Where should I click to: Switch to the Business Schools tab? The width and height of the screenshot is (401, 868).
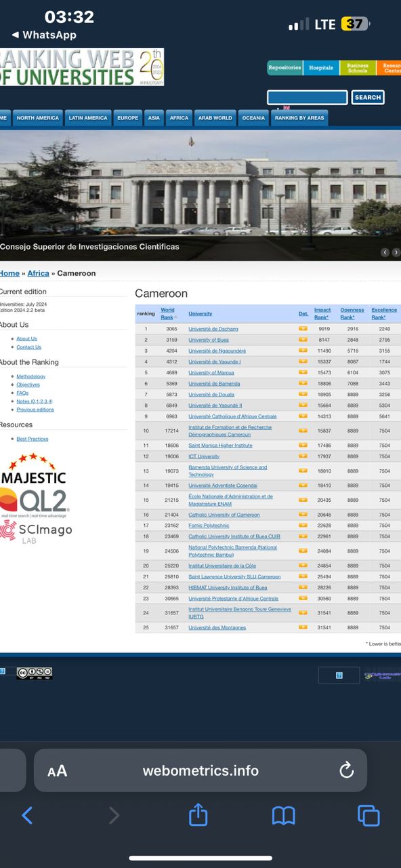358,68
